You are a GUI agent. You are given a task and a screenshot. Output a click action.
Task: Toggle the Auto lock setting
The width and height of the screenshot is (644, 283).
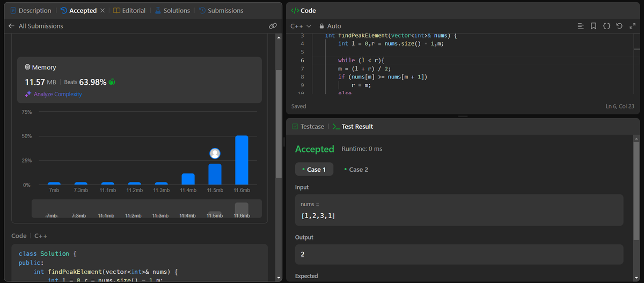330,26
